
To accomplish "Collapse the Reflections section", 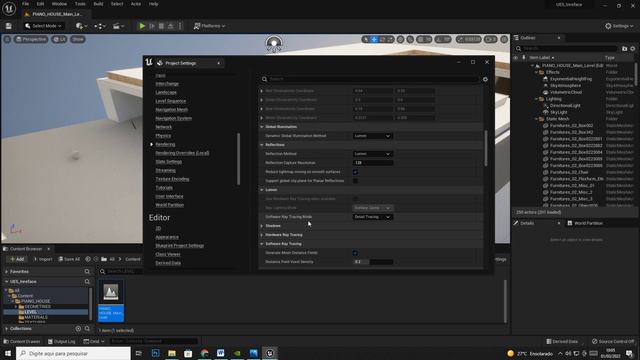I will pyautogui.click(x=262, y=145).
